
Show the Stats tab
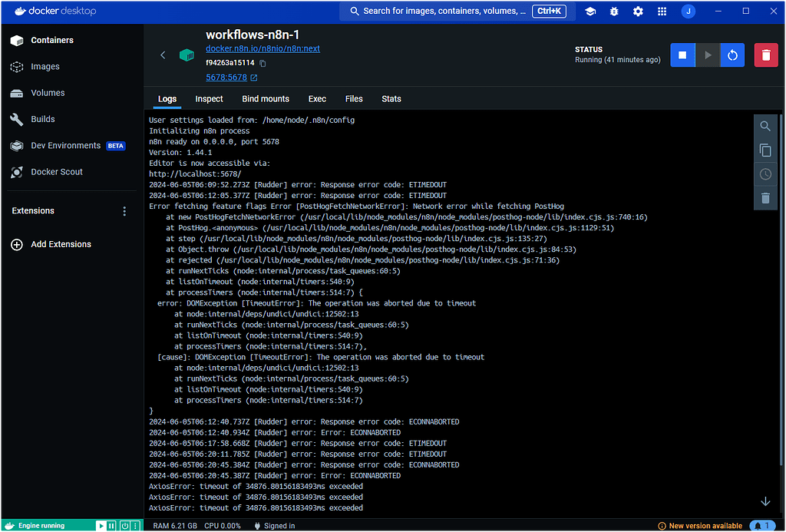tap(391, 99)
